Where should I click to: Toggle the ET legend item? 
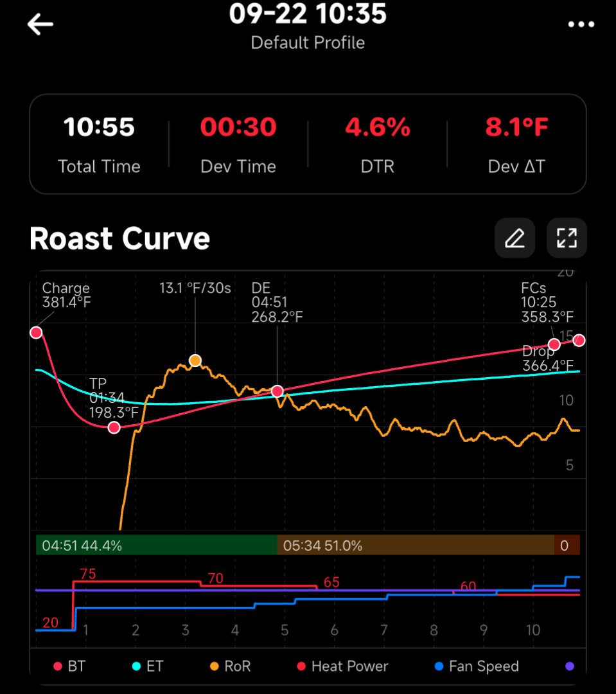coord(148,666)
